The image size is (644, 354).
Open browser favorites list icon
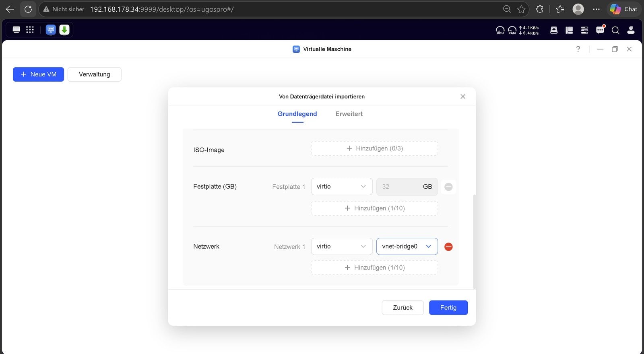click(560, 9)
